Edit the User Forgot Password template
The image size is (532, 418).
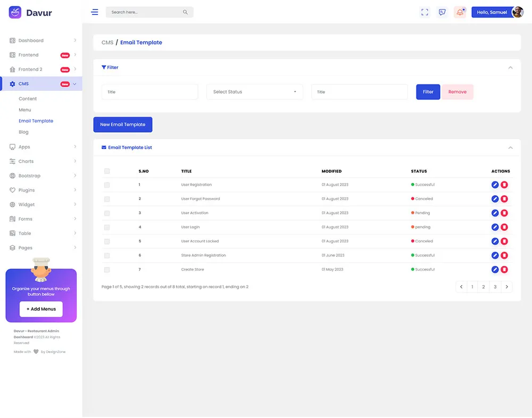pos(495,199)
